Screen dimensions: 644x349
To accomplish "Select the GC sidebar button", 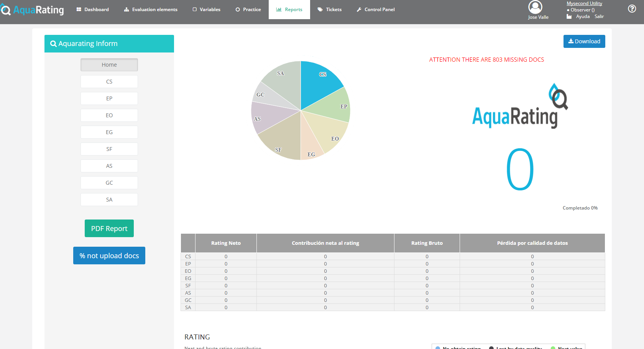I will pyautogui.click(x=109, y=183).
